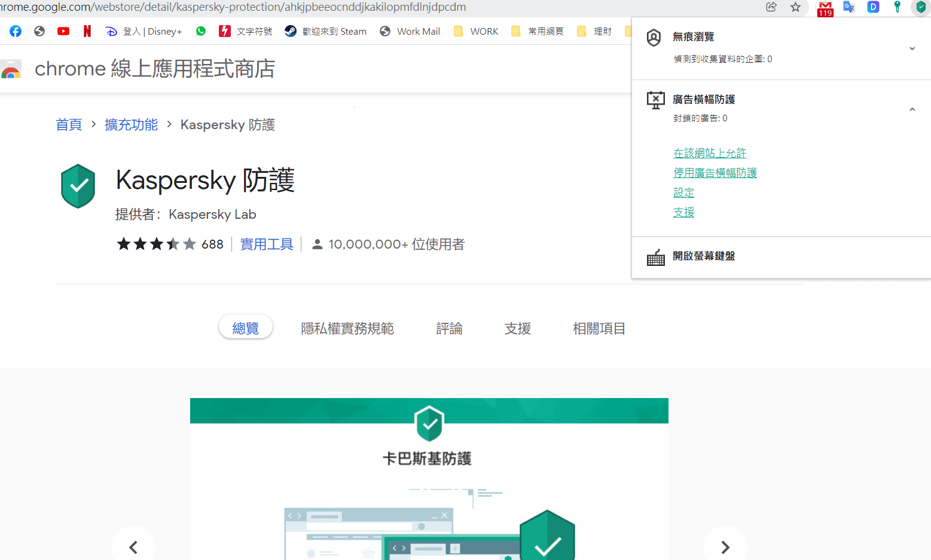This screenshot has height=560, width=931.
Task: Open the 常用網頁 bookmarks folder
Action: 538,31
